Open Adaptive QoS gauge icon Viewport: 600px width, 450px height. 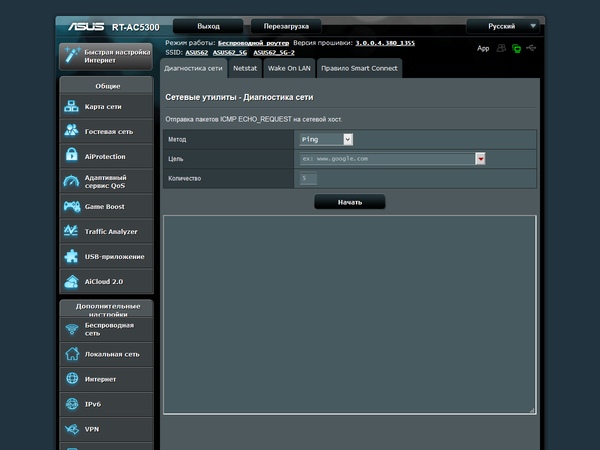click(x=72, y=181)
